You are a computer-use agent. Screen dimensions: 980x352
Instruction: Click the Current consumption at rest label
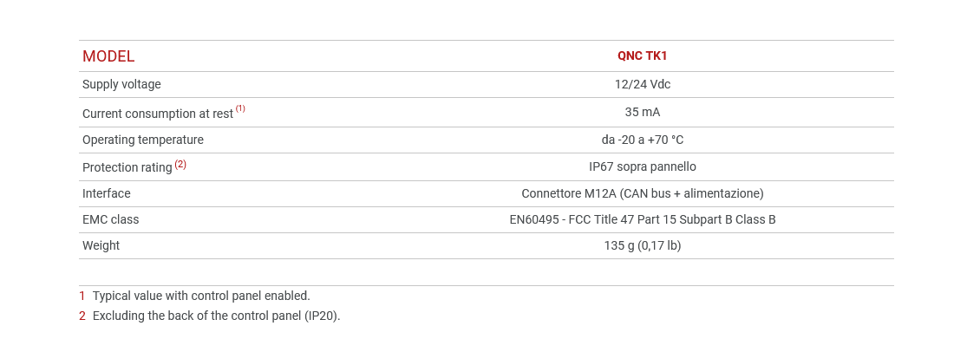click(157, 114)
